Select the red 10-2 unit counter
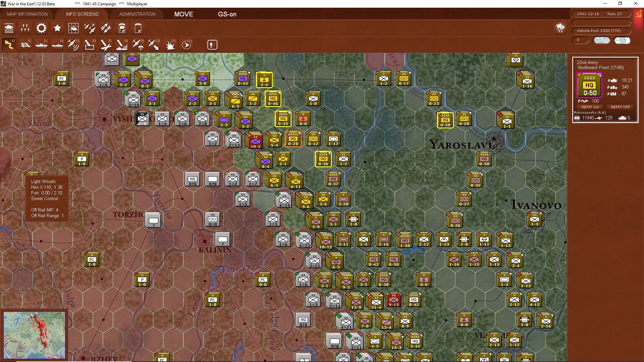The image size is (644, 362). (255, 141)
